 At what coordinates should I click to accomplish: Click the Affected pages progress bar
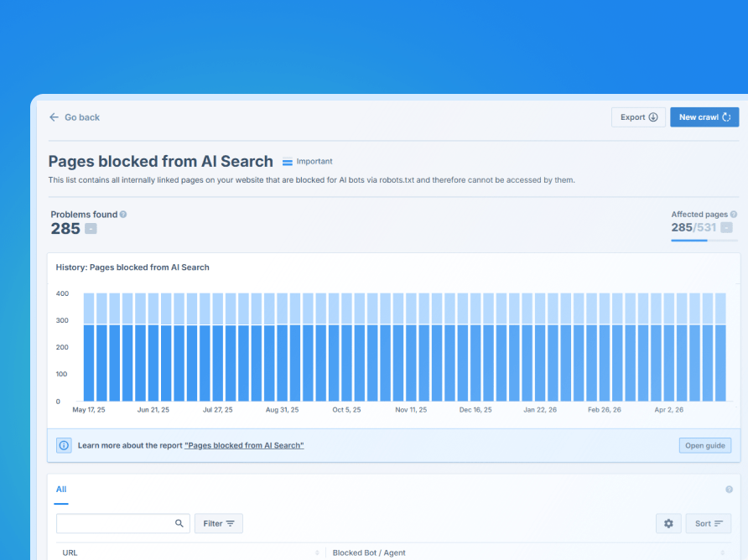pyautogui.click(x=704, y=241)
